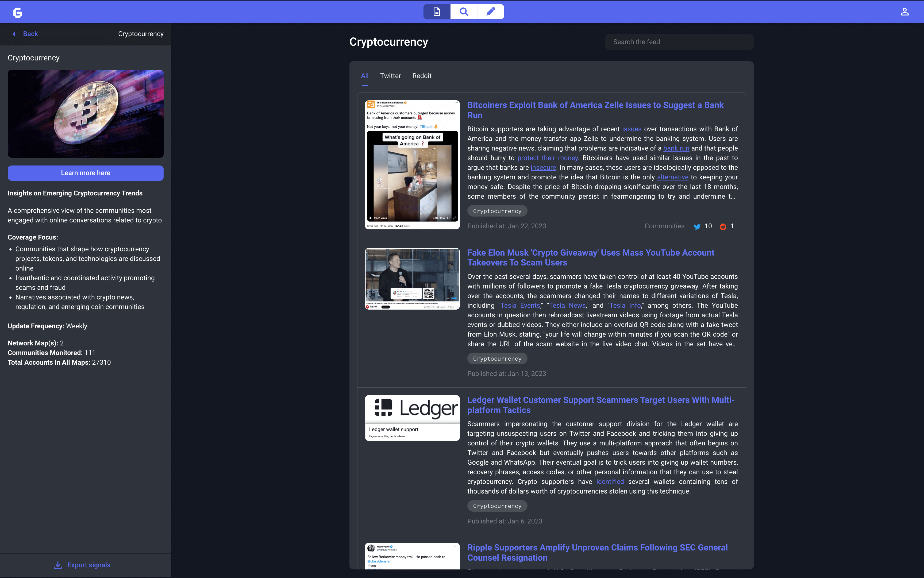
Task: Follow the 'alternative' hyperlink
Action: [672, 177]
